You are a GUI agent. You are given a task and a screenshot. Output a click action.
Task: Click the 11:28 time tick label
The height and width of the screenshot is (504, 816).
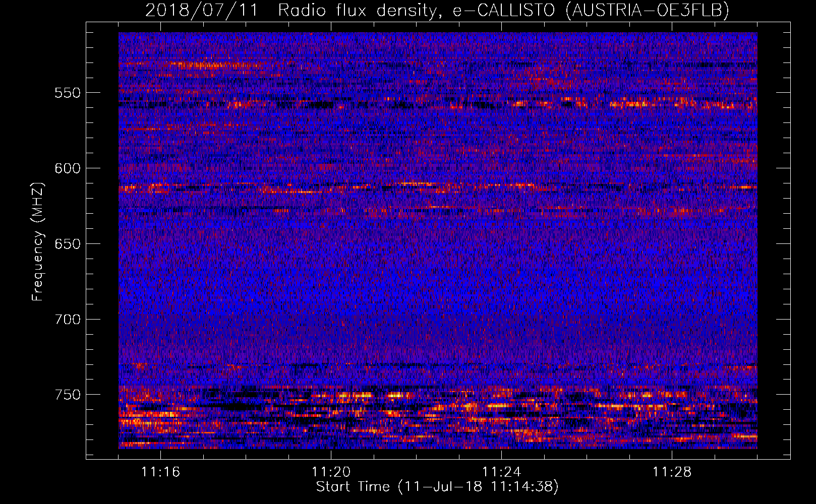(672, 472)
